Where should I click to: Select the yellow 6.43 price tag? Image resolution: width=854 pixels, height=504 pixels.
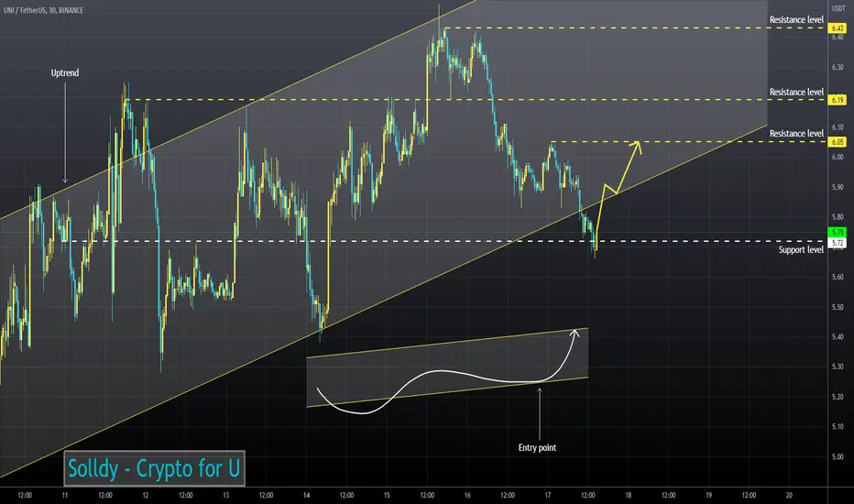click(x=838, y=27)
